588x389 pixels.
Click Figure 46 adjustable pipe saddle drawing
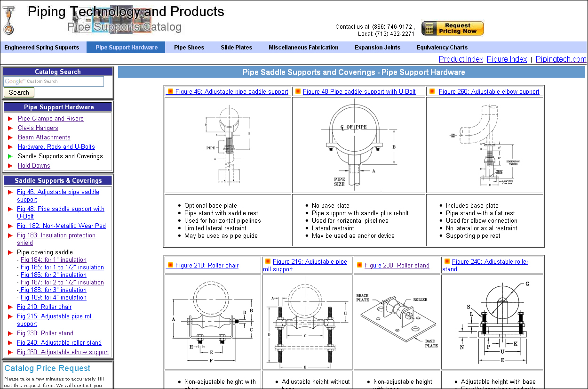228,145
